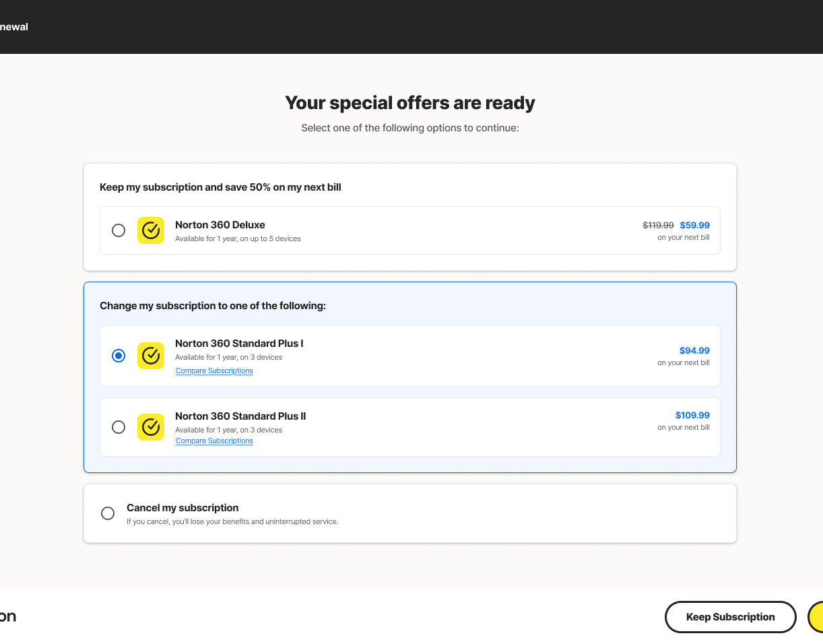Click the Norton 360 Standard Plus I title
Image resolution: width=823 pixels, height=644 pixels.
pyautogui.click(x=239, y=344)
